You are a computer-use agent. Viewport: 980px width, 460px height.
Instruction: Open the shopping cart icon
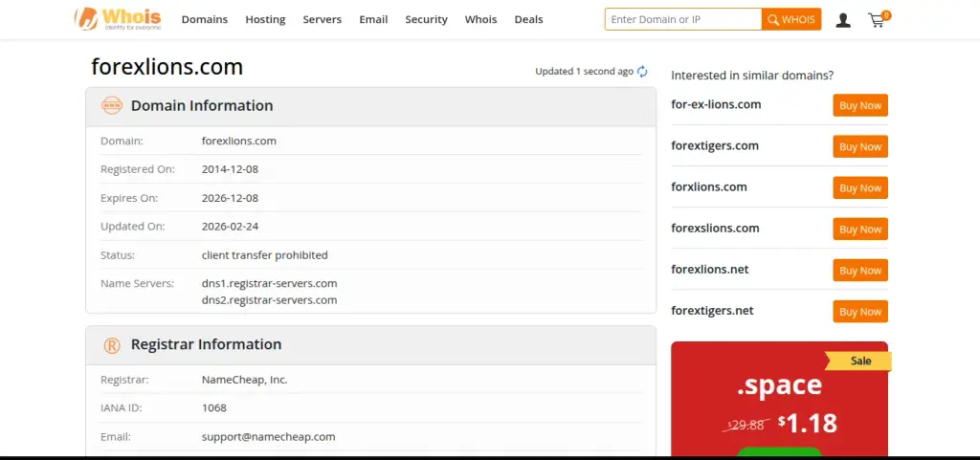pos(879,19)
